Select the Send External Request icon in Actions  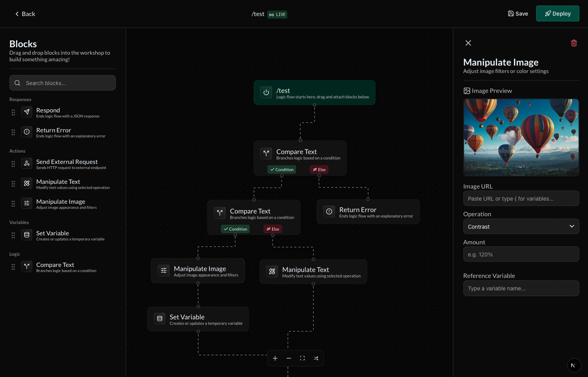[27, 164]
